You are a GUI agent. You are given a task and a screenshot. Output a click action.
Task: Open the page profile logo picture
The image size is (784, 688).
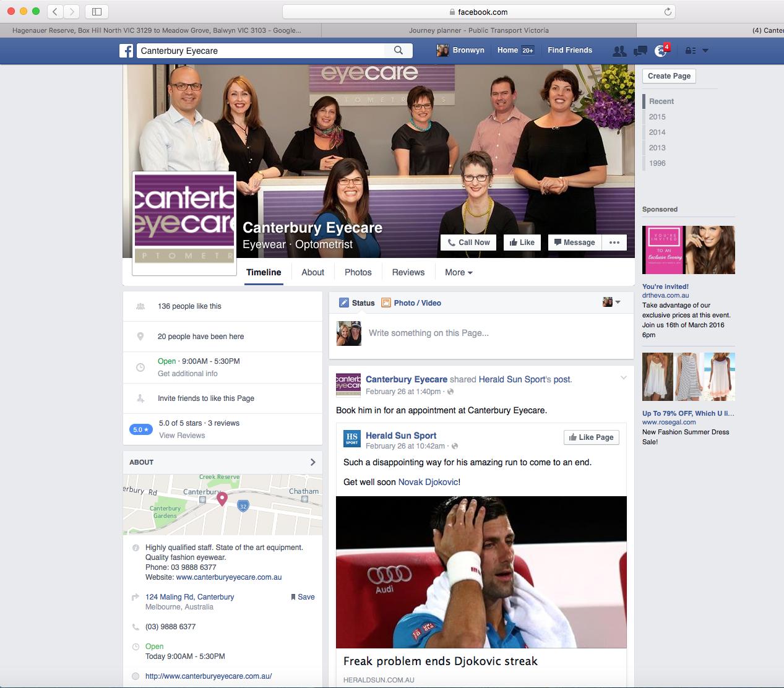[x=184, y=223]
